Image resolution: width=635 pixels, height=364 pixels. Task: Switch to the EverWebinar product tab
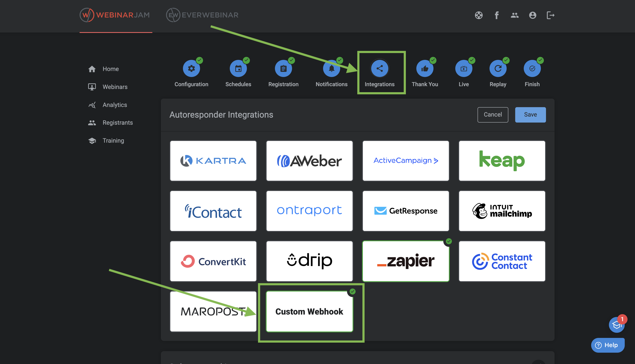click(202, 15)
